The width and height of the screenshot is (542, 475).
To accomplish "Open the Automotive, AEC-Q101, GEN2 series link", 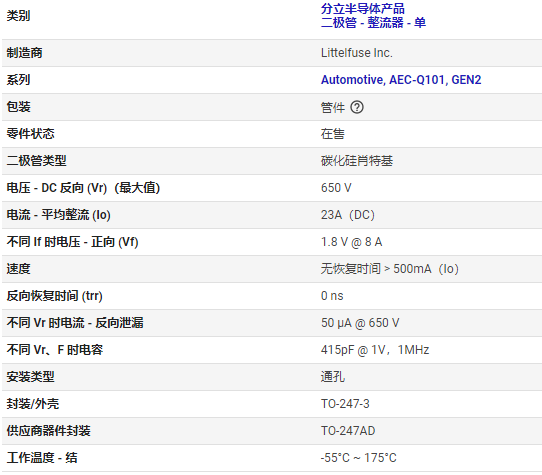I will pos(401,80).
